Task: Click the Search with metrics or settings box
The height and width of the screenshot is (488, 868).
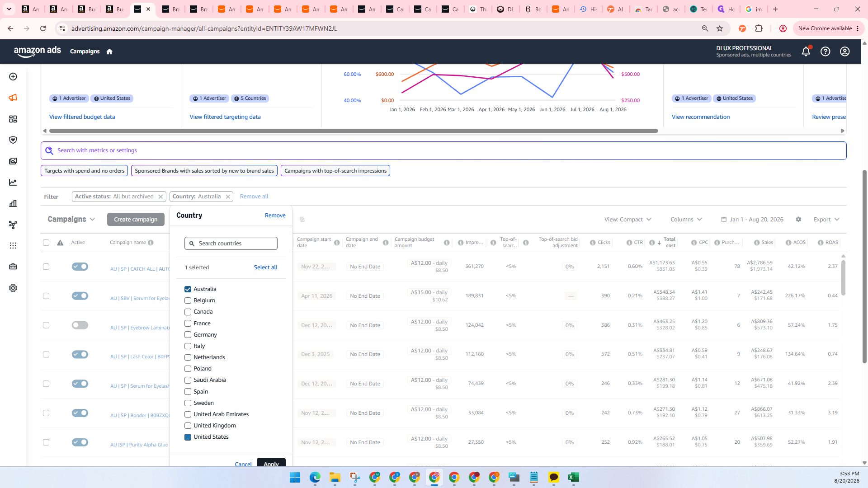Action: click(443, 150)
